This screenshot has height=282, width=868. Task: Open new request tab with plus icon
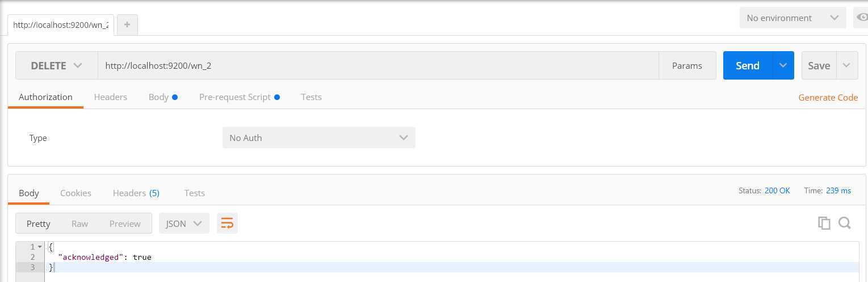click(x=127, y=24)
